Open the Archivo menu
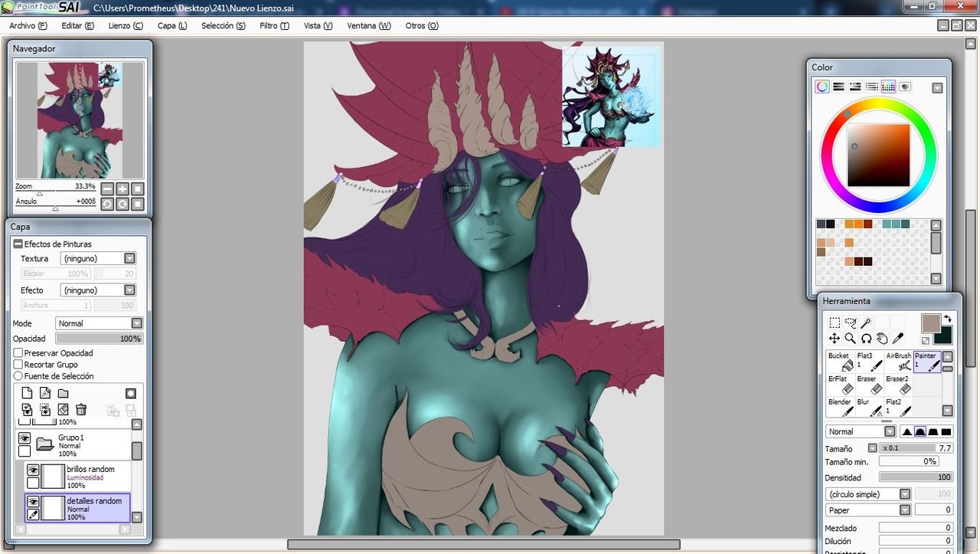 (x=28, y=25)
